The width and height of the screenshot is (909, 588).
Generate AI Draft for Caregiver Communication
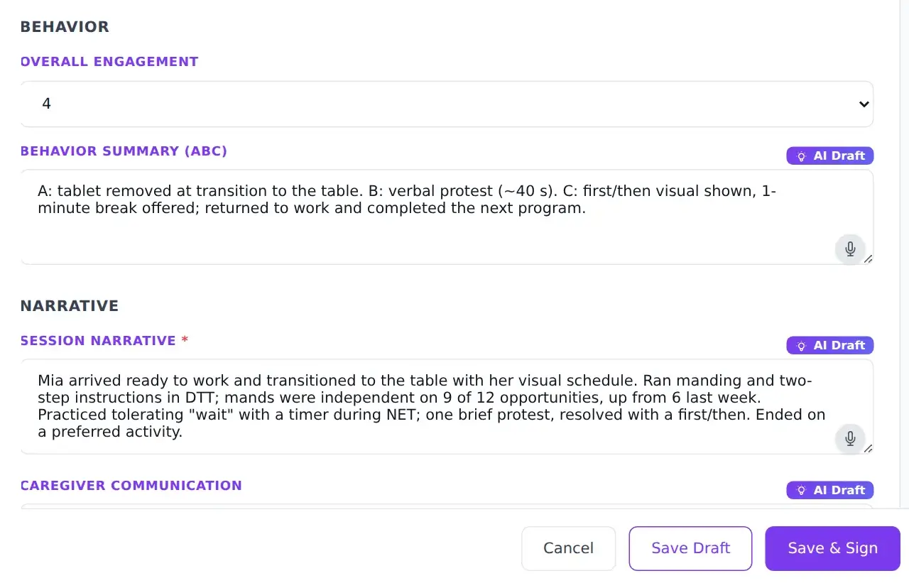(829, 491)
